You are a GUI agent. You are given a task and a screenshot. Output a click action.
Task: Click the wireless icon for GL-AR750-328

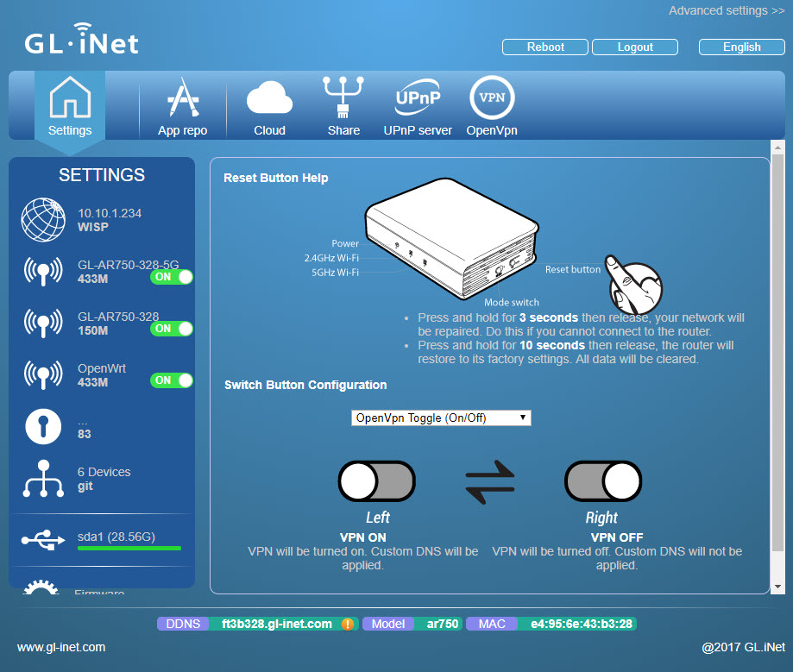(x=43, y=323)
